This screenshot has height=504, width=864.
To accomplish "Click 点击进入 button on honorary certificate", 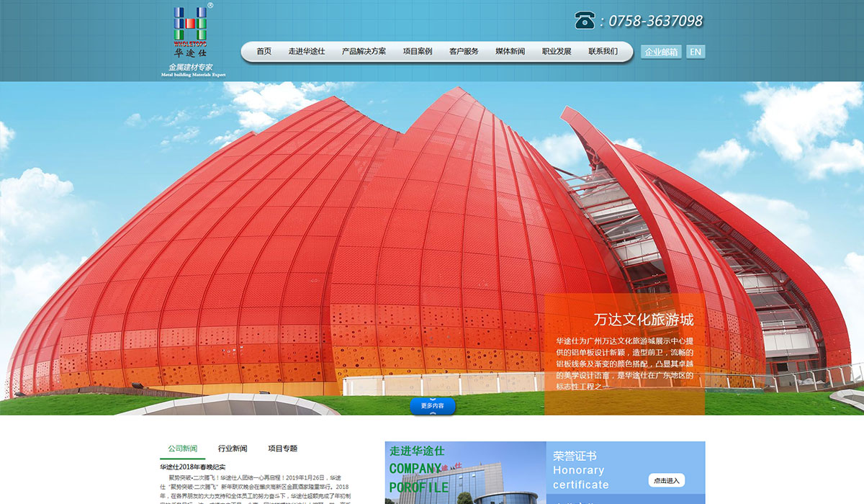I will (666, 480).
